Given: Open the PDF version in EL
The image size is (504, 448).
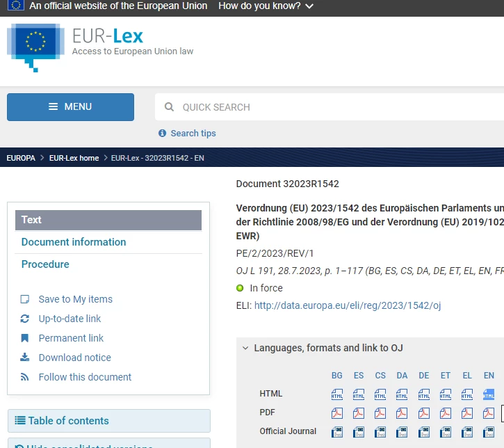Looking at the screenshot, I should 467,413.
